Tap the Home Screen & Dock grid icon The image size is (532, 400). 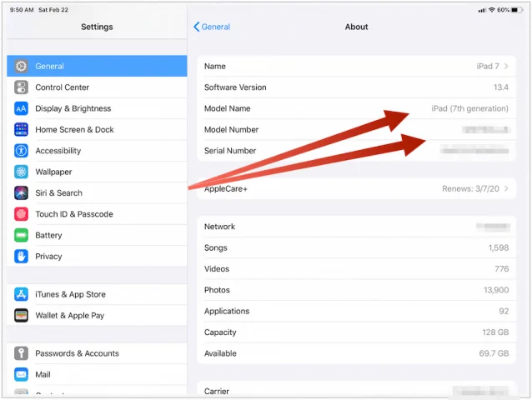[21, 129]
